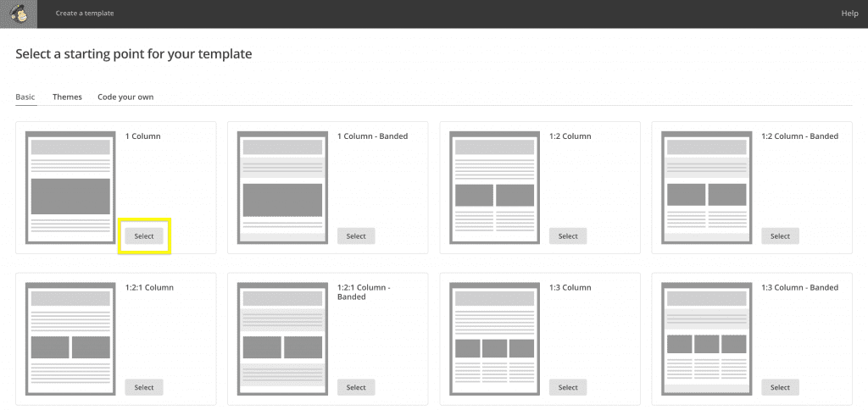Click the 1:2:1 Column - Banded layout thumbnail

(282, 339)
